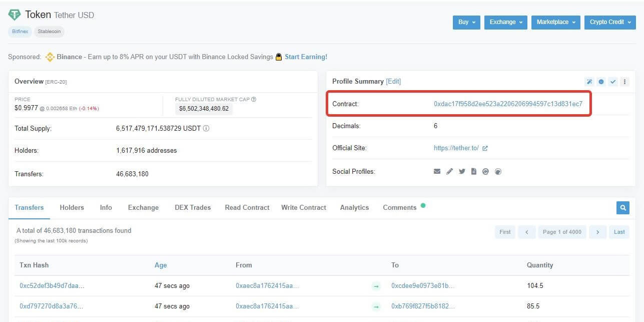Click the Total Supply value 6,517,479,171.538729 USDT
This screenshot has width=644, height=322.
pyautogui.click(x=158, y=128)
